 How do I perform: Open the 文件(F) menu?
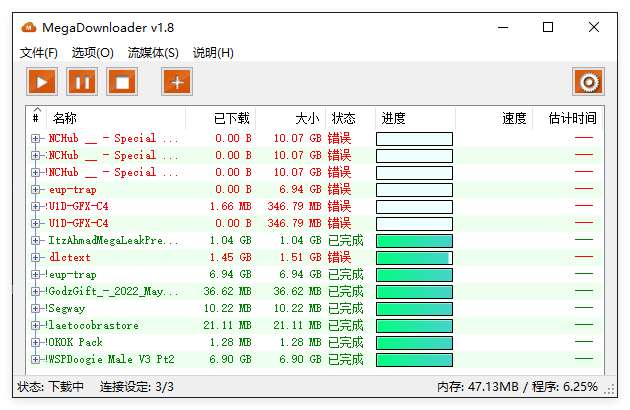[x=39, y=53]
